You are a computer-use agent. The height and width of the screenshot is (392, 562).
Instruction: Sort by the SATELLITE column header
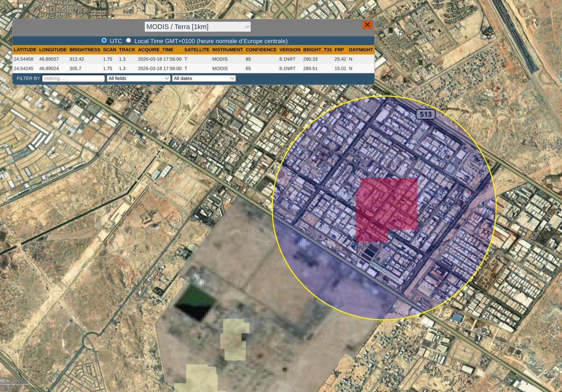[197, 50]
